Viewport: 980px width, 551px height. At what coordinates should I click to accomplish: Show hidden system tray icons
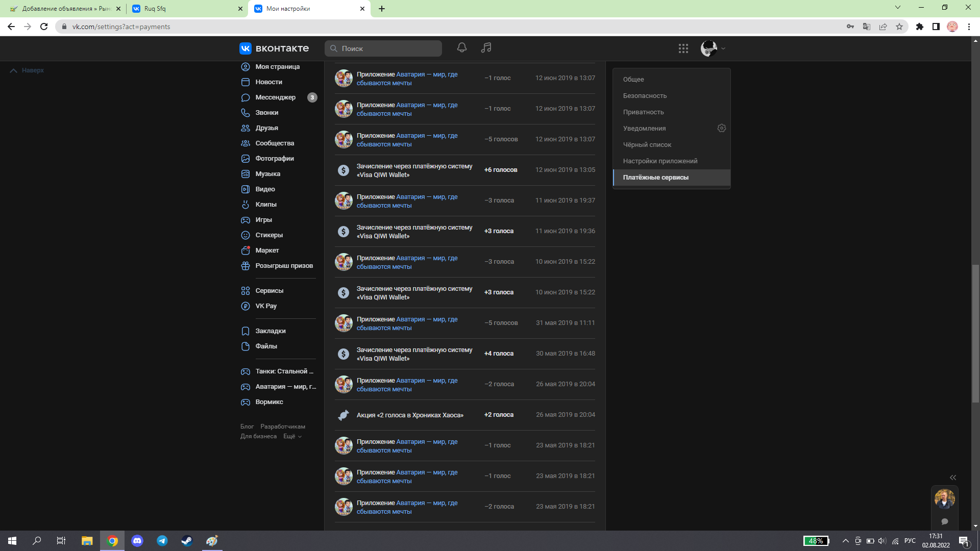[x=845, y=541]
